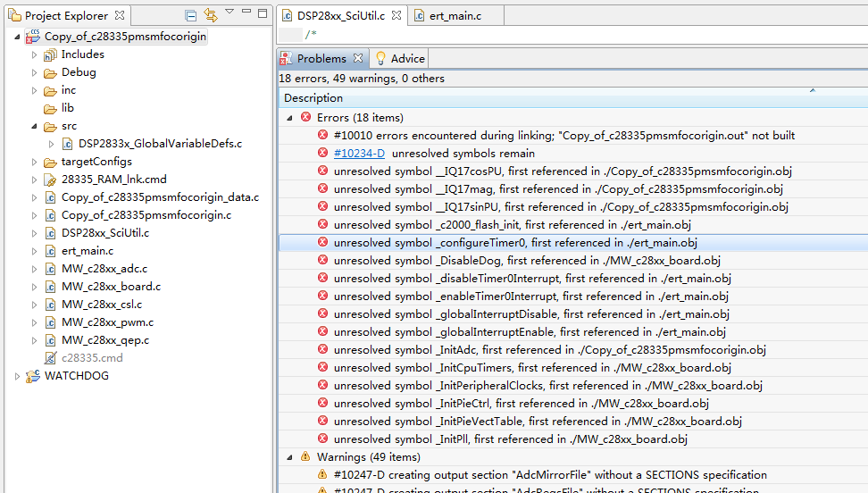Select '18 errors, 49 warnings, 0 others' summary
This screenshot has height=493, width=868.
point(362,79)
